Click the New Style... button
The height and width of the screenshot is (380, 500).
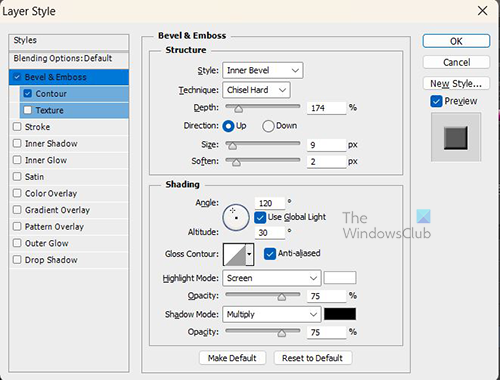[x=456, y=83]
